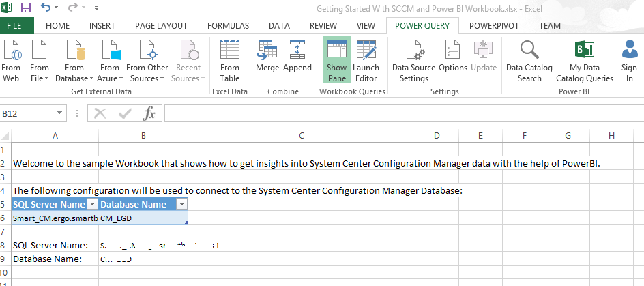The height and width of the screenshot is (286, 644).
Task: Click the From Table icon
Action: (230, 61)
